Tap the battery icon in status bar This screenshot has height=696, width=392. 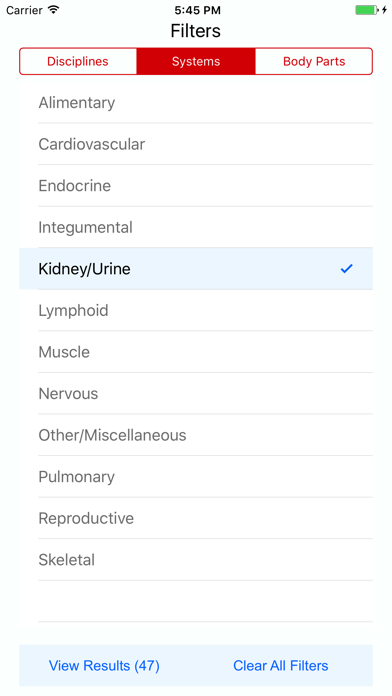pos(366,10)
